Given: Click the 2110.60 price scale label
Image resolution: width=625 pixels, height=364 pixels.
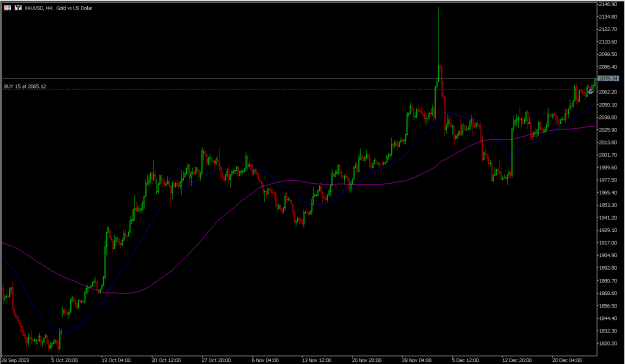Looking at the screenshot, I should click(608, 41).
